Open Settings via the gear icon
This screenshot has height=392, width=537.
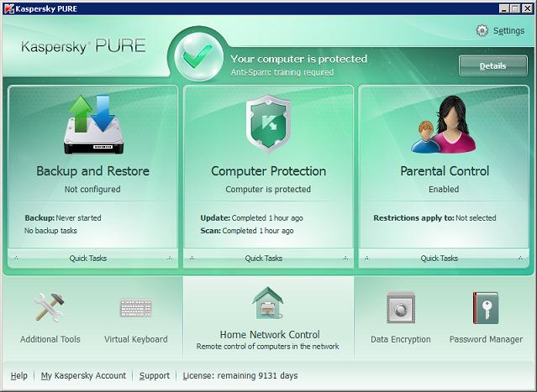[x=482, y=30]
